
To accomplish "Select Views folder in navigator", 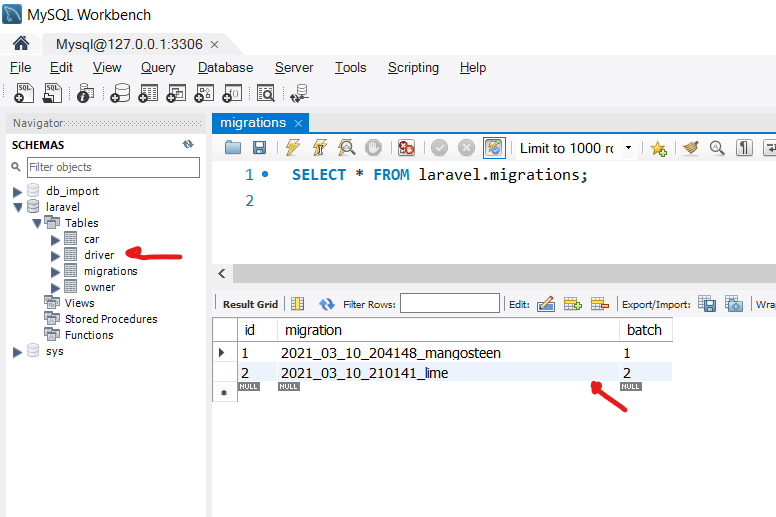I will coord(79,303).
